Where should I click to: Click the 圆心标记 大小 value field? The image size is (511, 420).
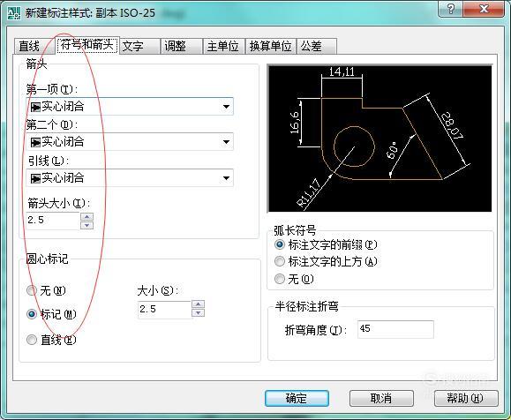[x=164, y=309]
